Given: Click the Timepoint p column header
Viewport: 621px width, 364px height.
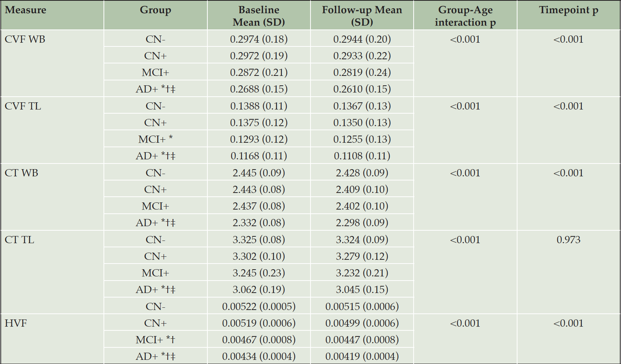Looking at the screenshot, I should tap(568, 10).
